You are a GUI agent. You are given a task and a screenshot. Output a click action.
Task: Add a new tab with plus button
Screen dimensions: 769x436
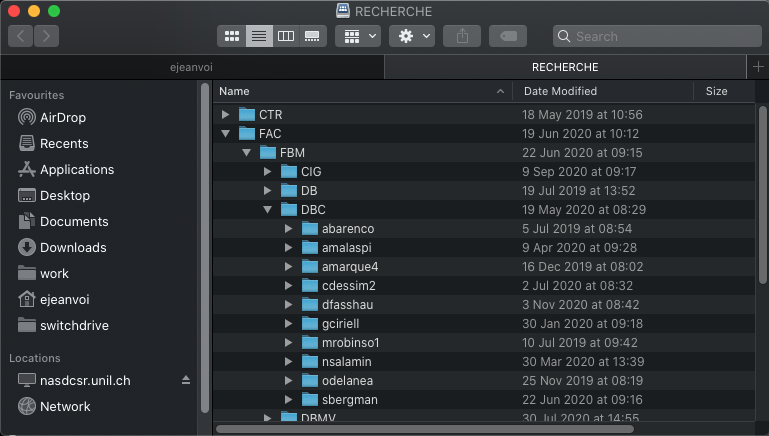(758, 67)
